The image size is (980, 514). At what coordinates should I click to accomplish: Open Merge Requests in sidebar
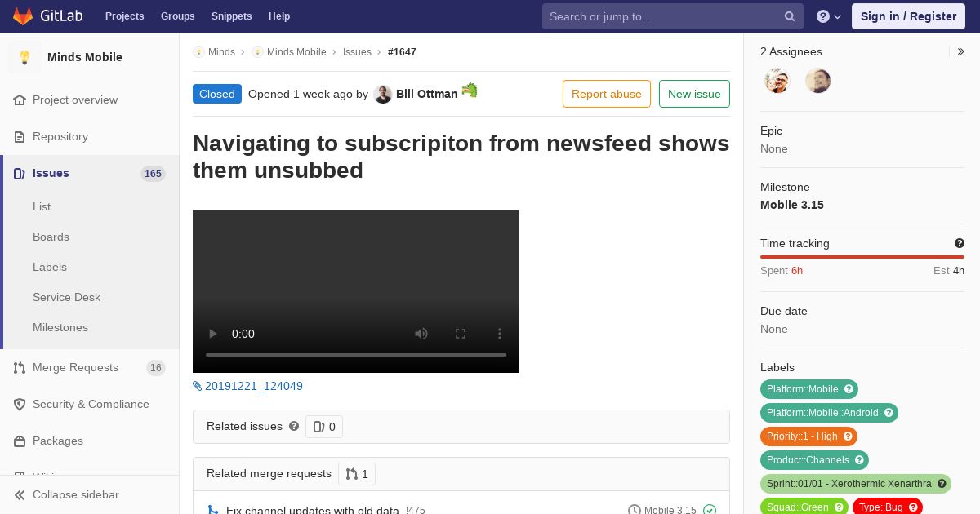(x=75, y=367)
